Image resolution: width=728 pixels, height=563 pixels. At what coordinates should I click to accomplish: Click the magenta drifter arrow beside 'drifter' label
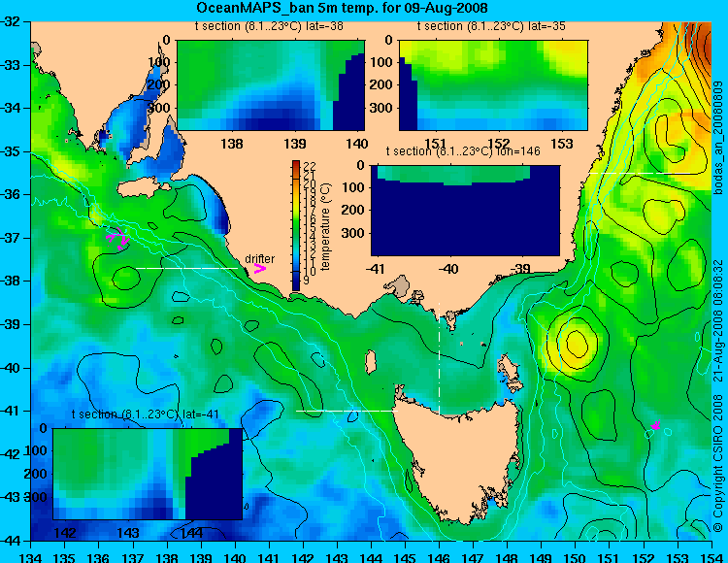click(260, 268)
